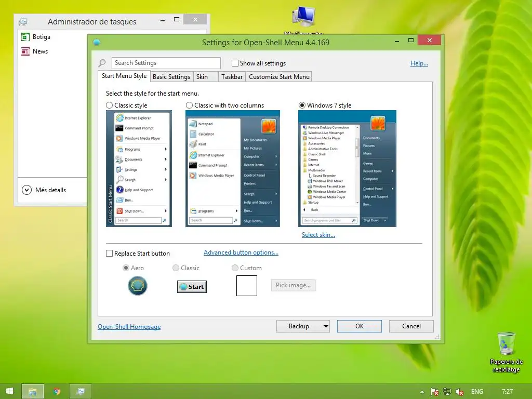Click the muted volume icon in tray
Image resolution: width=532 pixels, height=399 pixels.
459,392
